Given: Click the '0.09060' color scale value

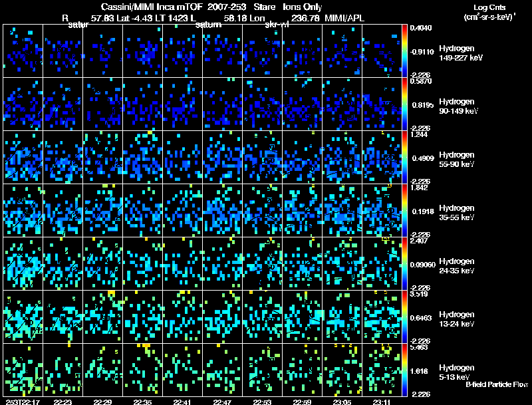Looking at the screenshot, I should point(423,265).
